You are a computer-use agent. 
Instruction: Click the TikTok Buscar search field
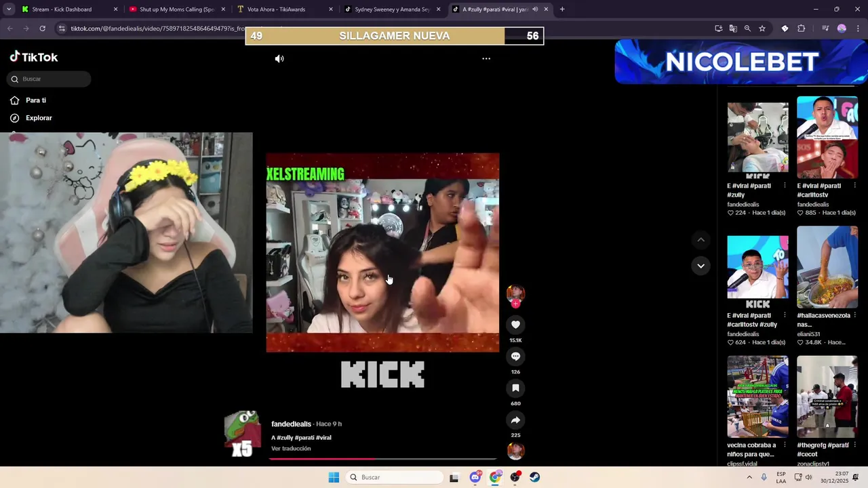click(49, 79)
